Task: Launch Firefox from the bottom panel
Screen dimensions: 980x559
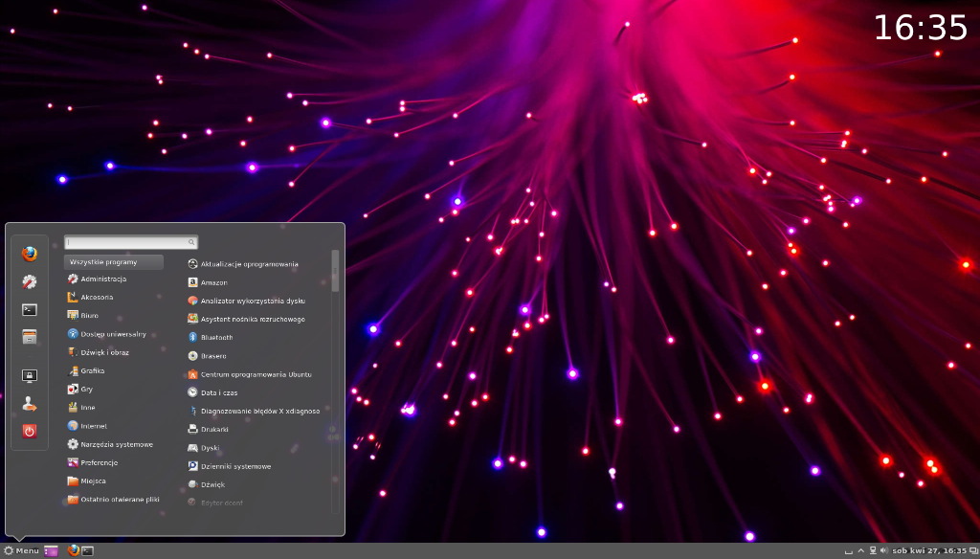Action: (x=73, y=550)
